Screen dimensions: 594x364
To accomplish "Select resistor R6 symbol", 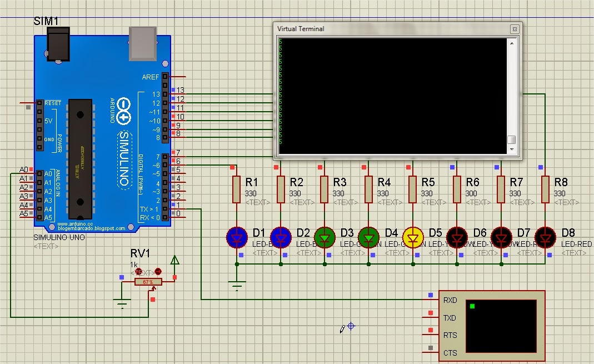I will coord(457,189).
